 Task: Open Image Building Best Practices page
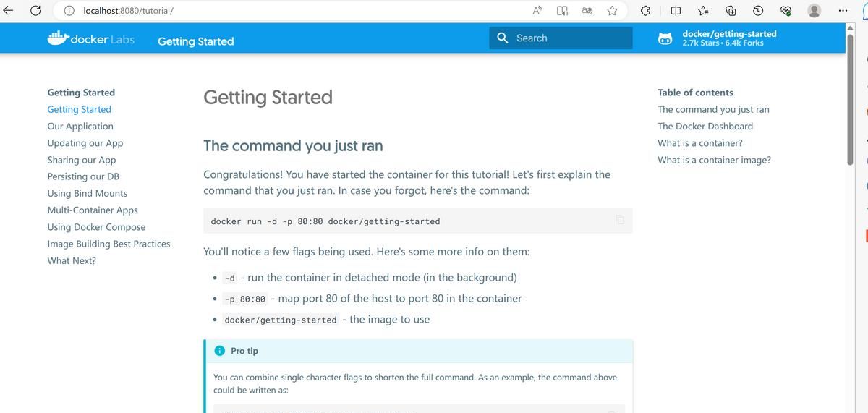[109, 244]
